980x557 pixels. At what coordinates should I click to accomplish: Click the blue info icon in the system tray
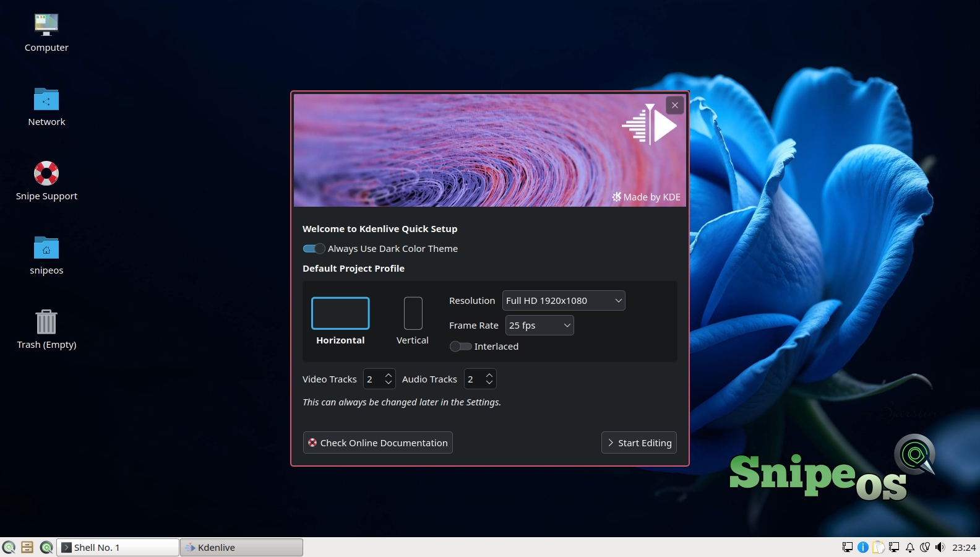click(x=863, y=547)
